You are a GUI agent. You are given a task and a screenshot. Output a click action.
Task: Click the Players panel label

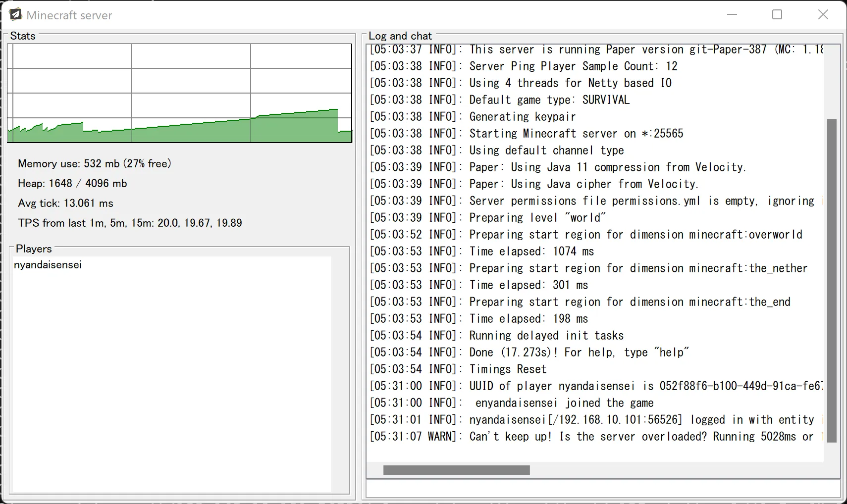(34, 249)
